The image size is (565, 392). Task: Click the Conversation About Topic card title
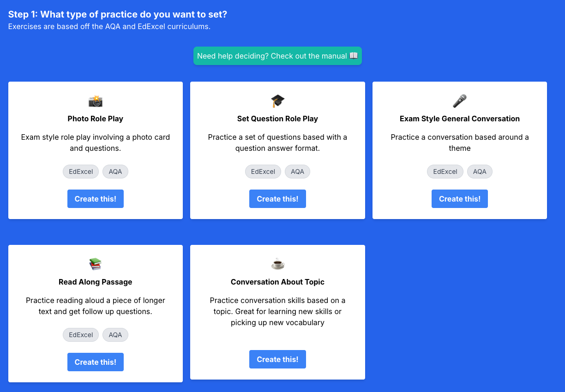277,282
